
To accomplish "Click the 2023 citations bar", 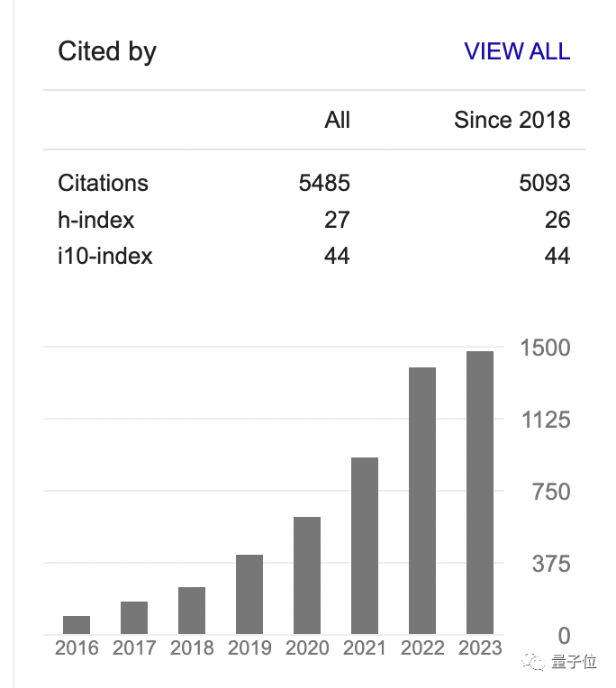I will pyautogui.click(x=480, y=493).
